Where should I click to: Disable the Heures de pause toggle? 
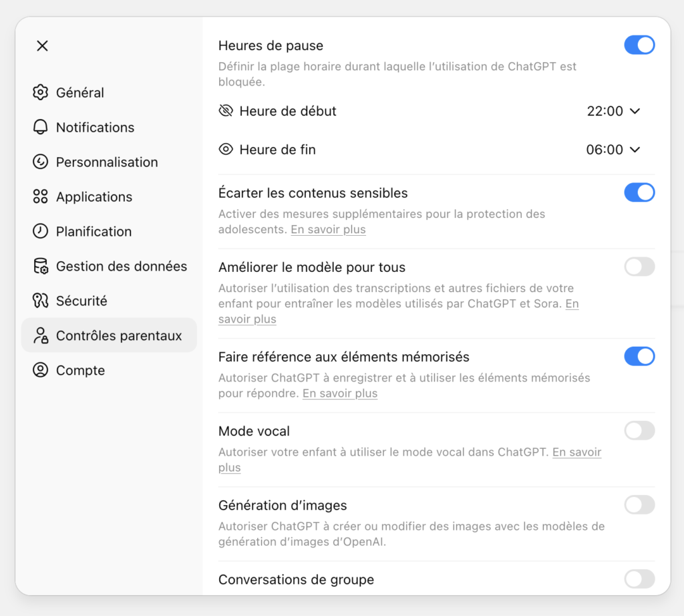[x=639, y=45]
